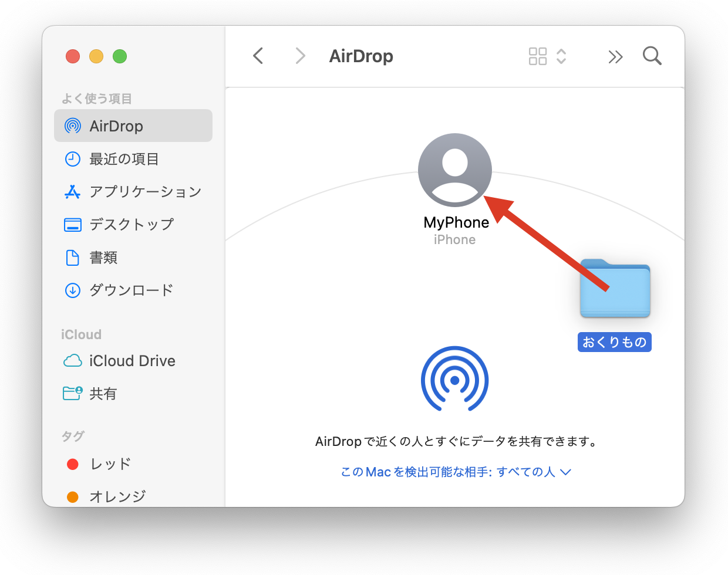The image size is (728, 575).
Task: Click the AirDropで近くの人 description text
Action: click(456, 441)
